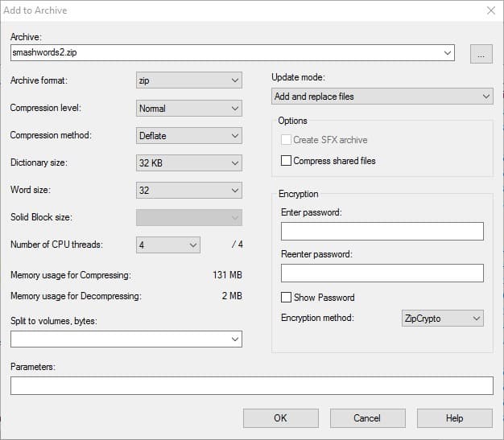Screen dimensions: 504x440
Task: Open the Update mode dropdown
Action: 382,97
